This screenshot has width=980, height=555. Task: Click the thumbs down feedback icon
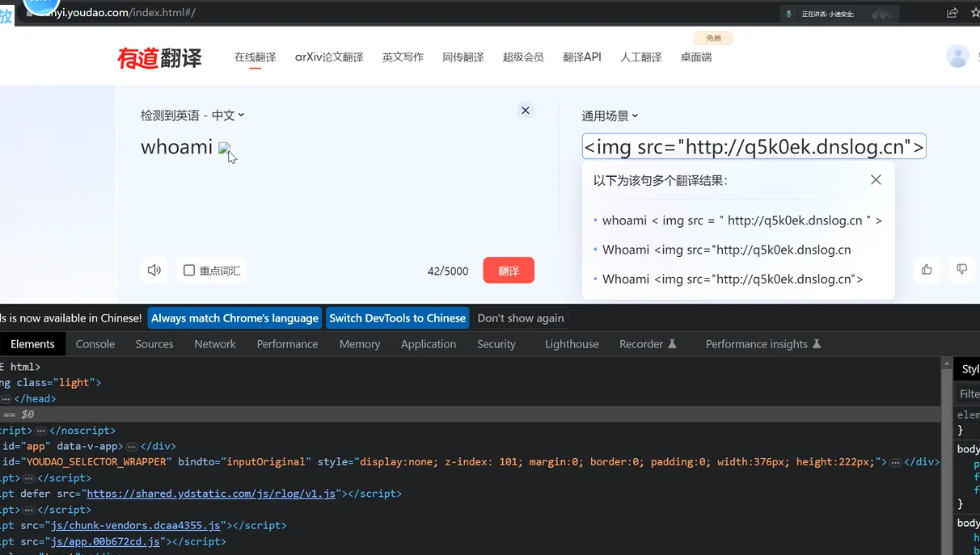(x=961, y=270)
